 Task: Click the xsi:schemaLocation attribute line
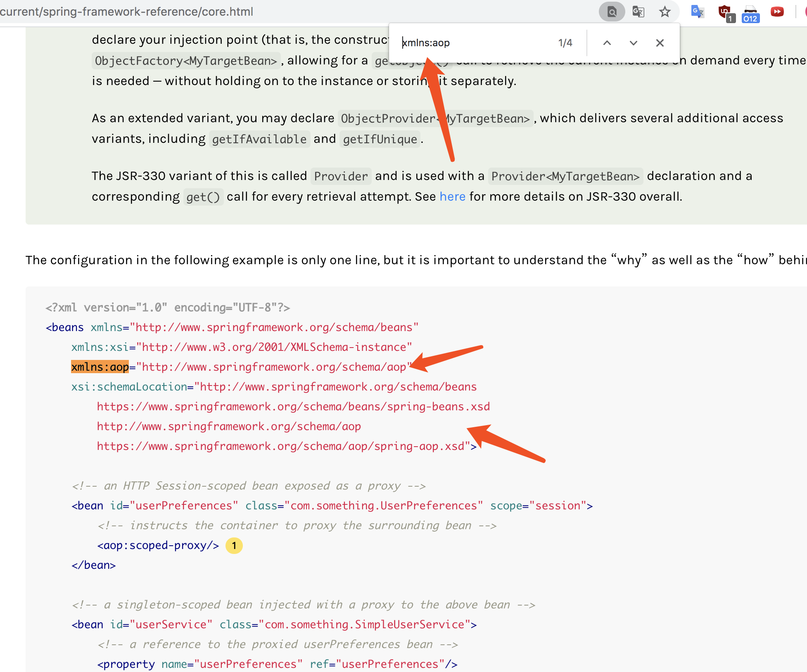pos(274,387)
